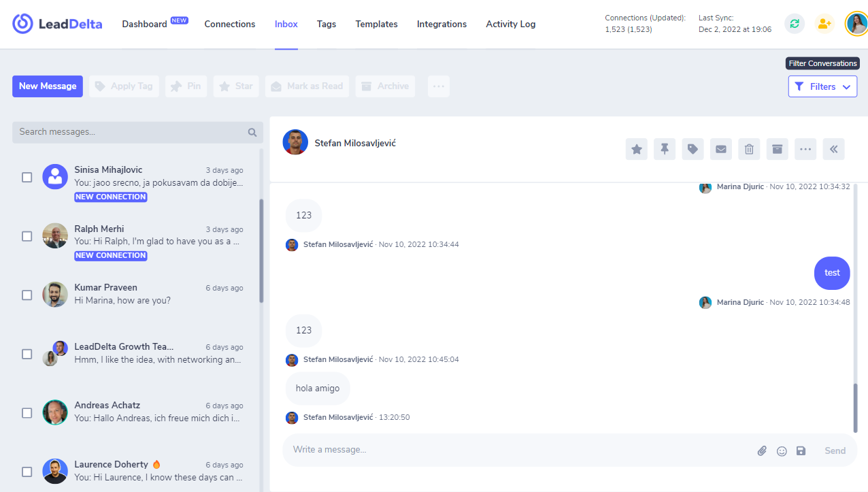Image resolution: width=868 pixels, height=492 pixels.
Task: Check the LeadDelta Growth Team checkbox
Action: [x=27, y=354]
